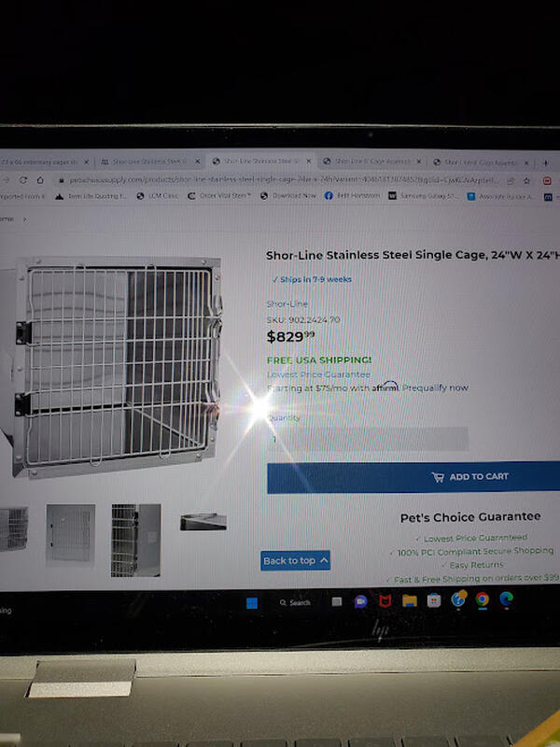This screenshot has width=560, height=747.
Task: Open a new tab with the plus button
Action: tap(546, 162)
